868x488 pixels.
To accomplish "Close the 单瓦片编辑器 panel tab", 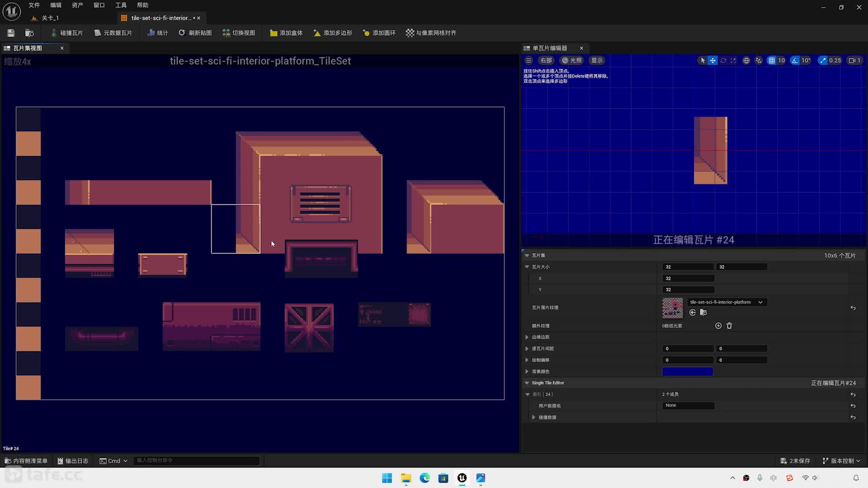I will 581,48.
